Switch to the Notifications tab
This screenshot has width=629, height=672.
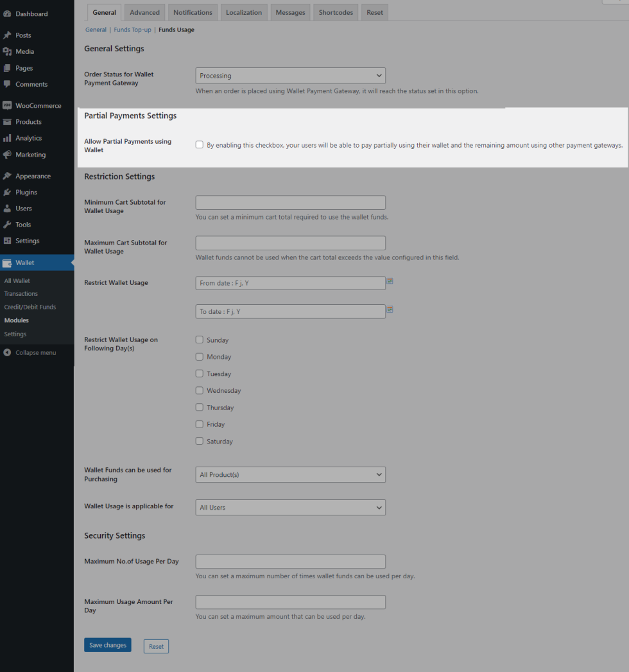pyautogui.click(x=193, y=12)
